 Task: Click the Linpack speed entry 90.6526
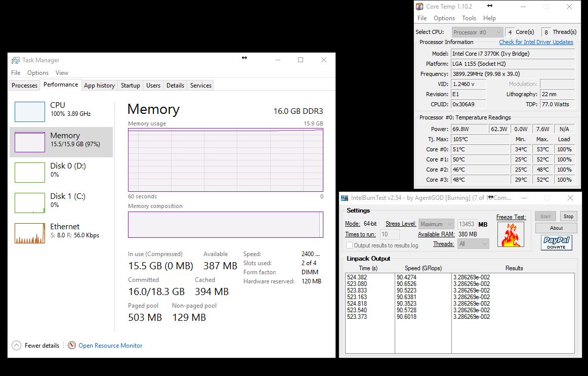click(x=406, y=284)
